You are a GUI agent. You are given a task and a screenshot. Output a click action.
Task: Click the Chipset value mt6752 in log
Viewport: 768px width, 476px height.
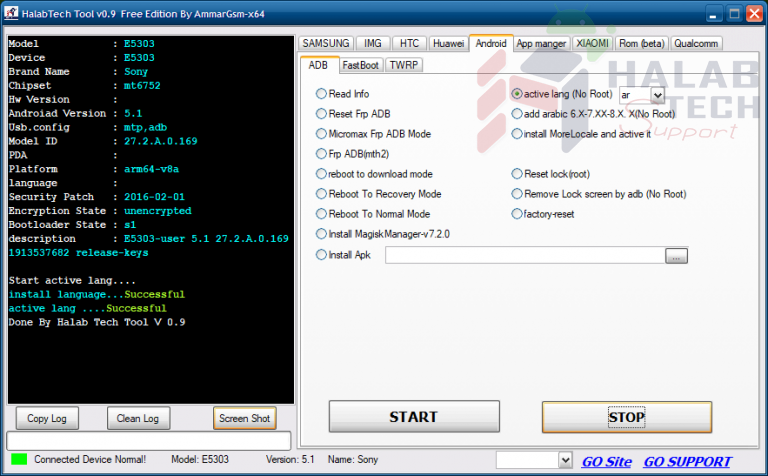tap(142, 86)
